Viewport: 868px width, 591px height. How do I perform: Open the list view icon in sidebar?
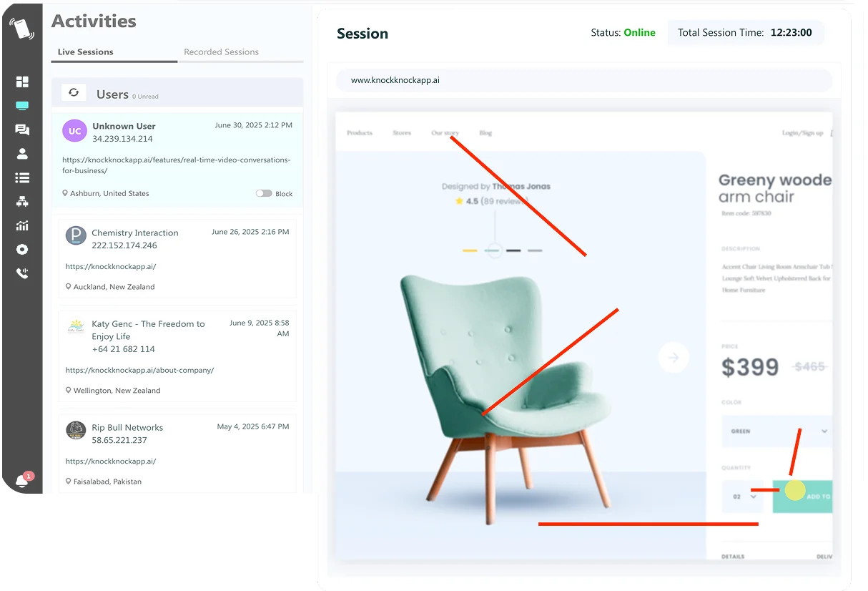click(x=22, y=177)
